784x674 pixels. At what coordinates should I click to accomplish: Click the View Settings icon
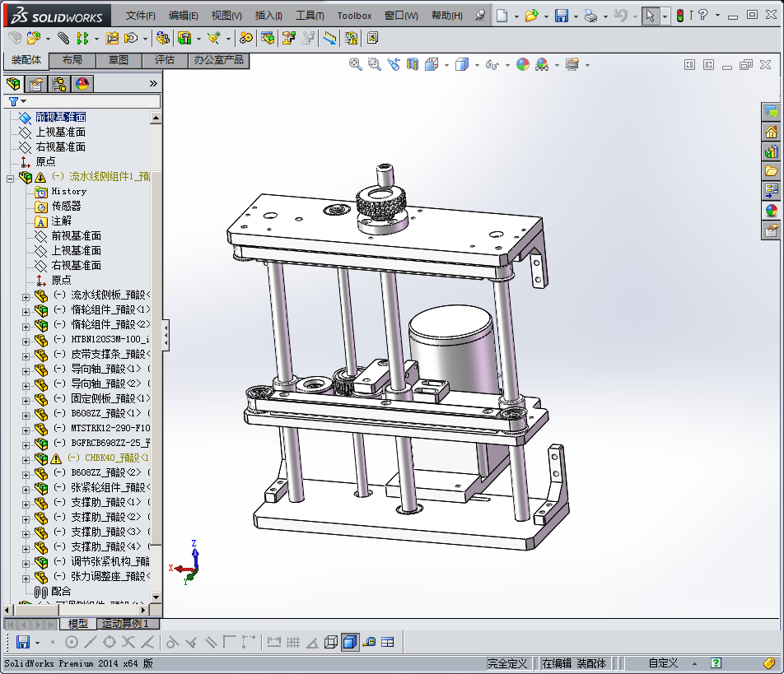click(572, 64)
